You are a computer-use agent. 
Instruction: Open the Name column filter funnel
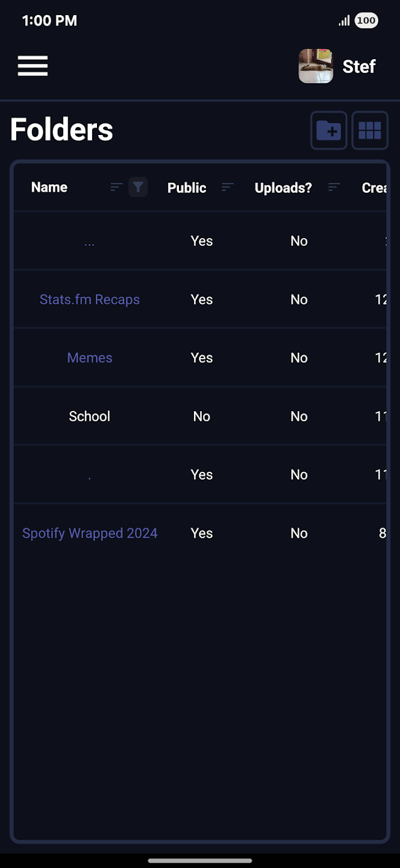tap(138, 187)
